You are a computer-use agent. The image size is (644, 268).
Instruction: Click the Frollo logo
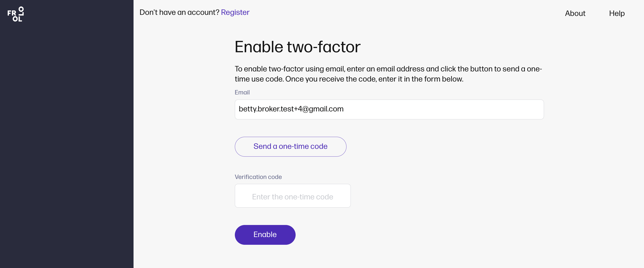coord(15,14)
